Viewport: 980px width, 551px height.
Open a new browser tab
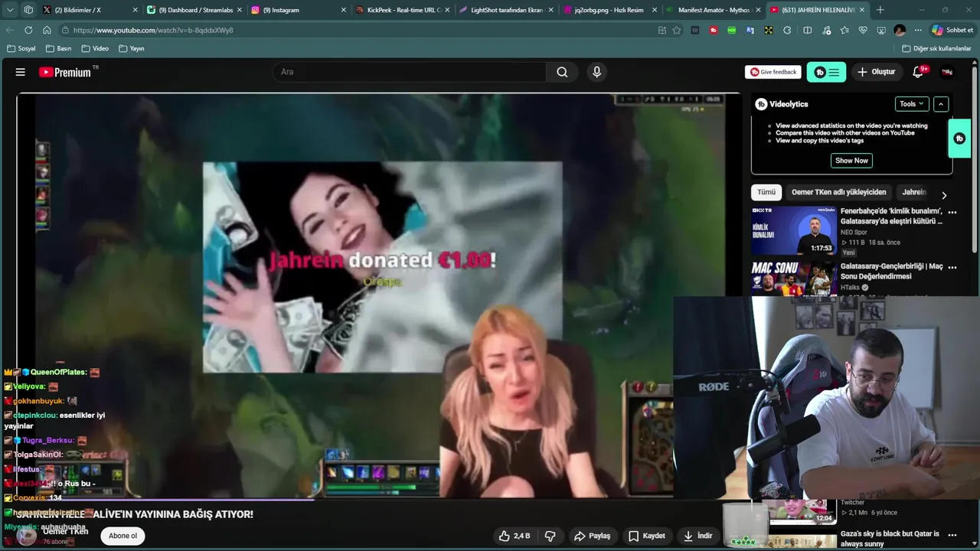880,10
